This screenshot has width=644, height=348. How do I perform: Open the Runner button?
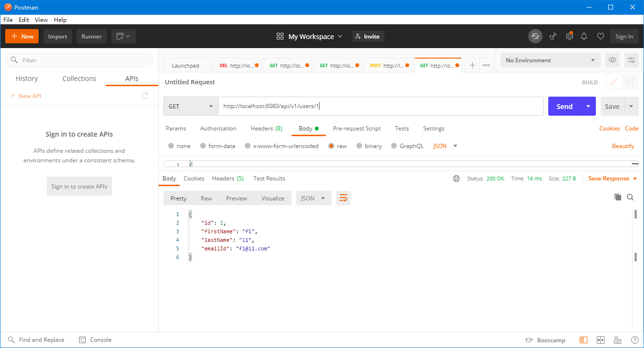pos(91,36)
